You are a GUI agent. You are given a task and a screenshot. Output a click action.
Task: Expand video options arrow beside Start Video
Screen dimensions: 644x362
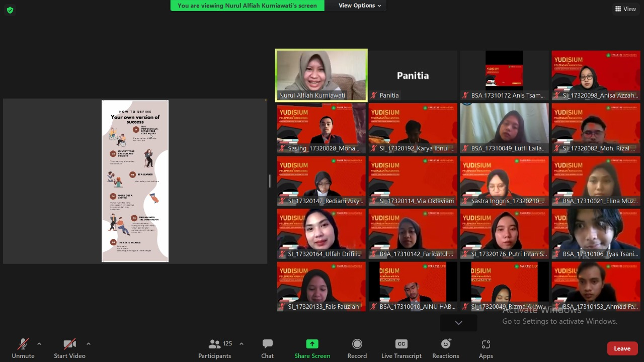click(x=89, y=344)
